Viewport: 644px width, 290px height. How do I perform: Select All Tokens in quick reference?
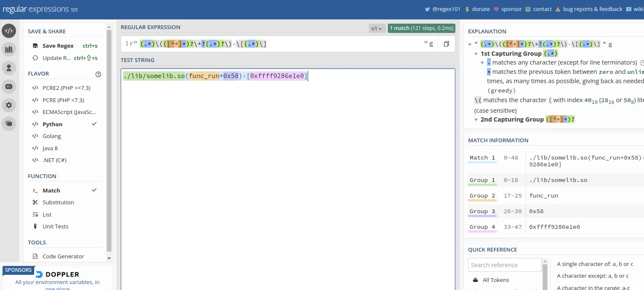496,280
